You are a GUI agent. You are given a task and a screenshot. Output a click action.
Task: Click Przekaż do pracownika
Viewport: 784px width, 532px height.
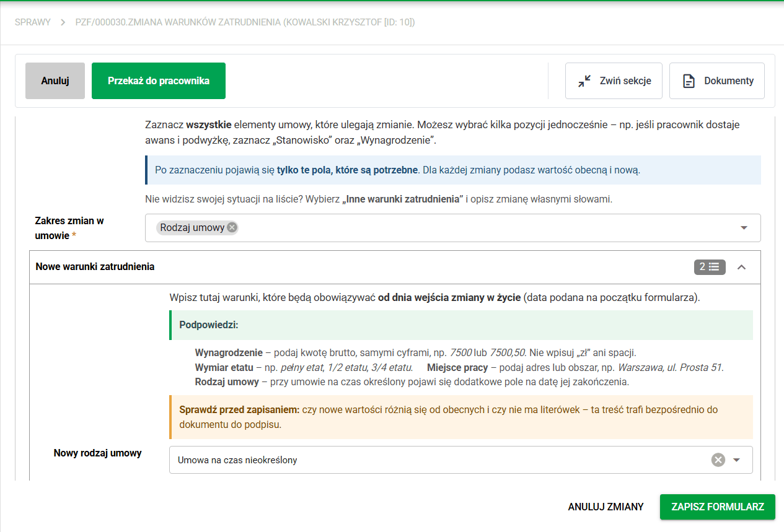coord(159,81)
